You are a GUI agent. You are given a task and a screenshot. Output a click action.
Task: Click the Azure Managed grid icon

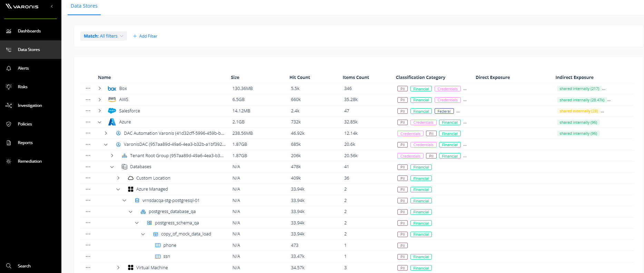(131, 189)
